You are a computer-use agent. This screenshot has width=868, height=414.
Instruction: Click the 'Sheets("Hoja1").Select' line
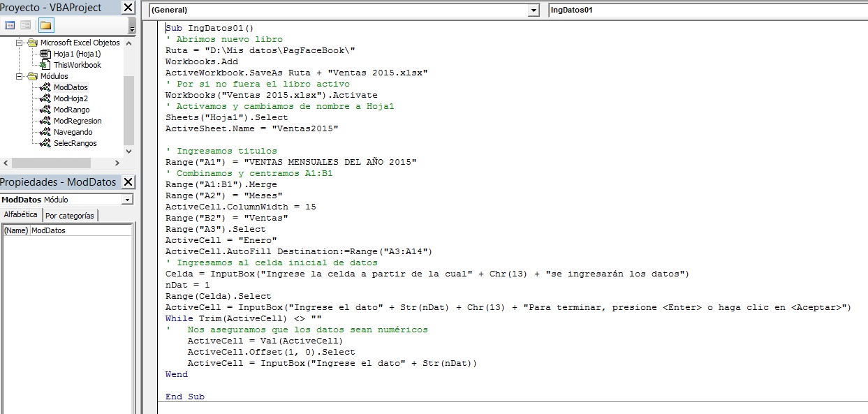[x=226, y=118]
